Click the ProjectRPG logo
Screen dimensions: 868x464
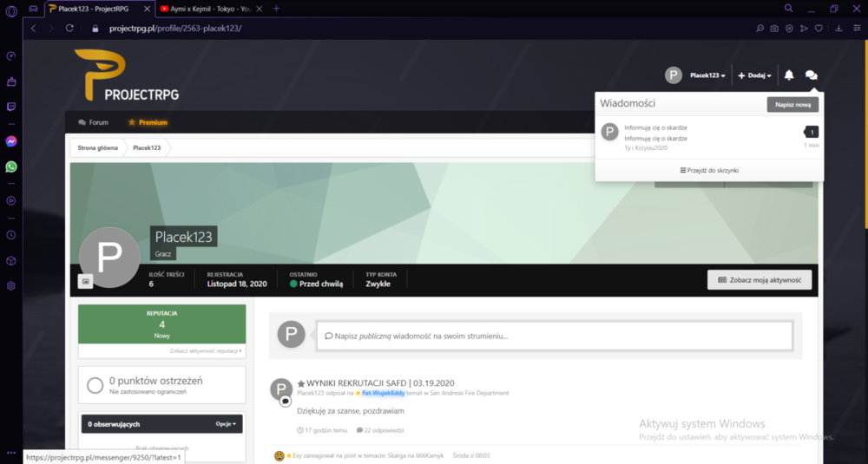point(127,75)
